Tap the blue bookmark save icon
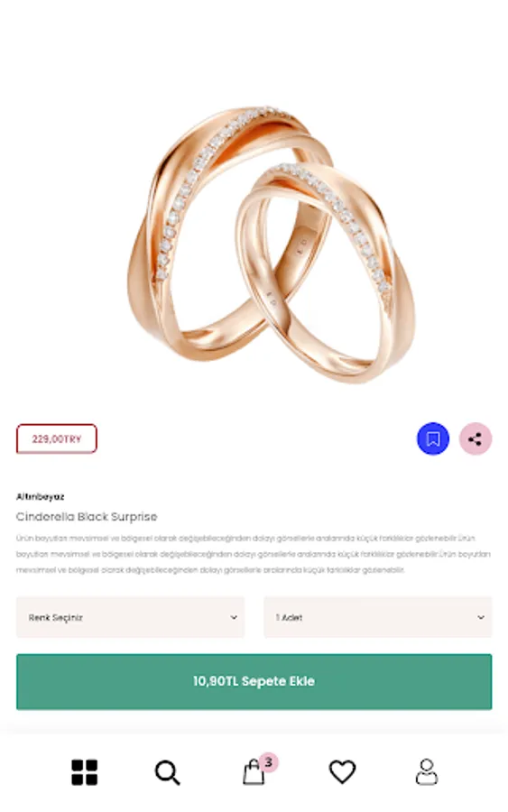The image size is (508, 812). click(433, 438)
